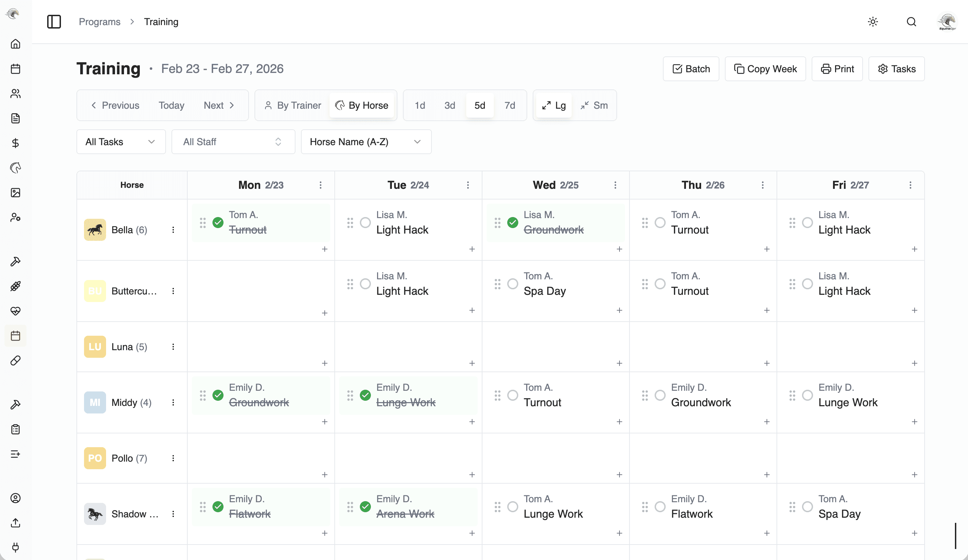The image size is (968, 560).
Task: Select the 7d range tab
Action: 509,106
